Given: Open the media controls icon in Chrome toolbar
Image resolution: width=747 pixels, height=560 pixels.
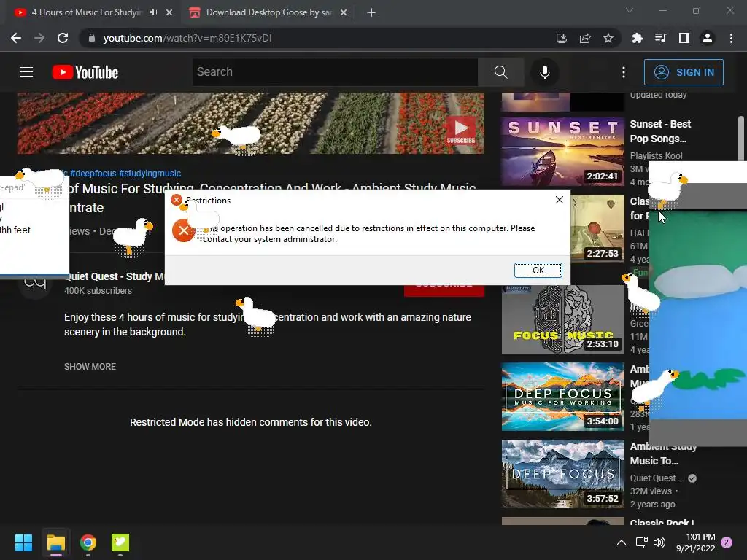Looking at the screenshot, I should click(x=660, y=38).
